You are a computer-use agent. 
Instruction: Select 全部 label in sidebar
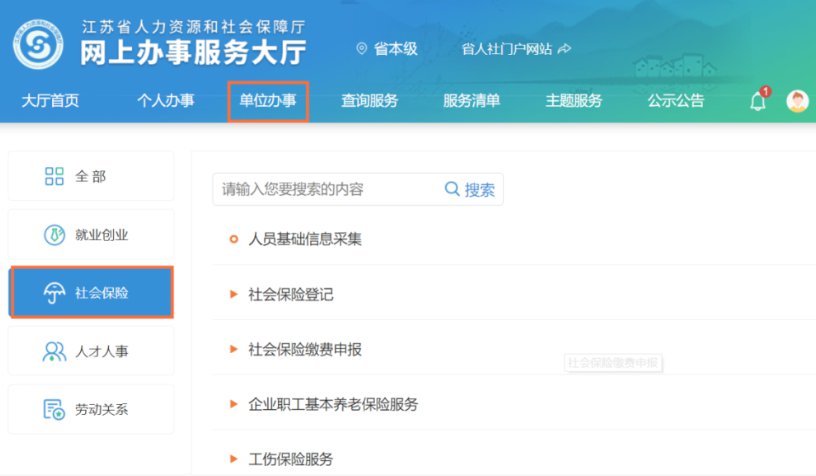tap(91, 176)
